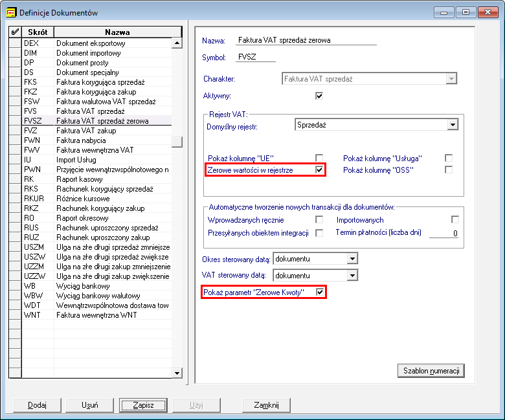This screenshot has height=420, width=505.
Task: Enable Pokaż kolumnę "OSS" checkbox
Action: [x=448, y=170]
